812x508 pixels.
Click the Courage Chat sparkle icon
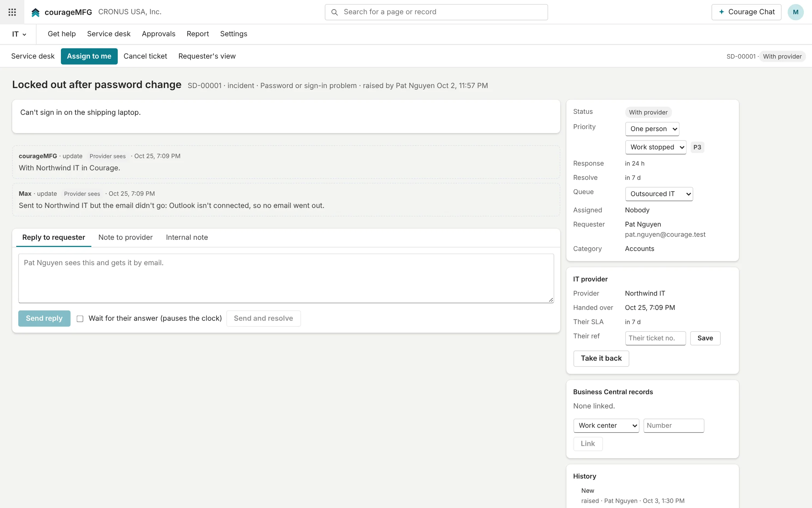coord(722,12)
